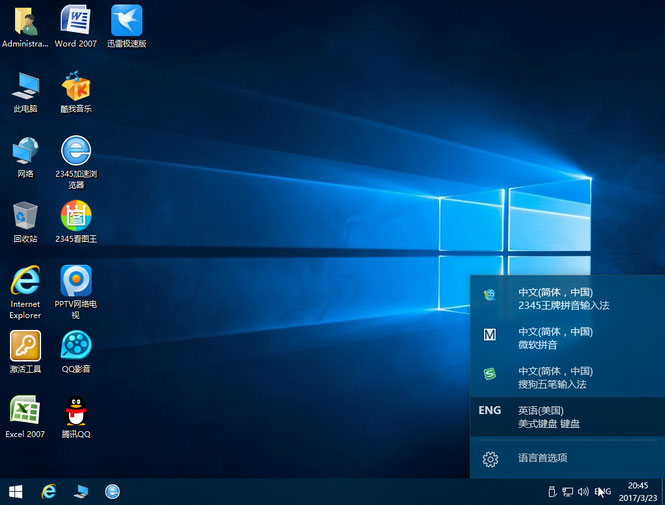The image size is (665, 505).
Task: Open the Windows Start button
Action: (x=16, y=492)
